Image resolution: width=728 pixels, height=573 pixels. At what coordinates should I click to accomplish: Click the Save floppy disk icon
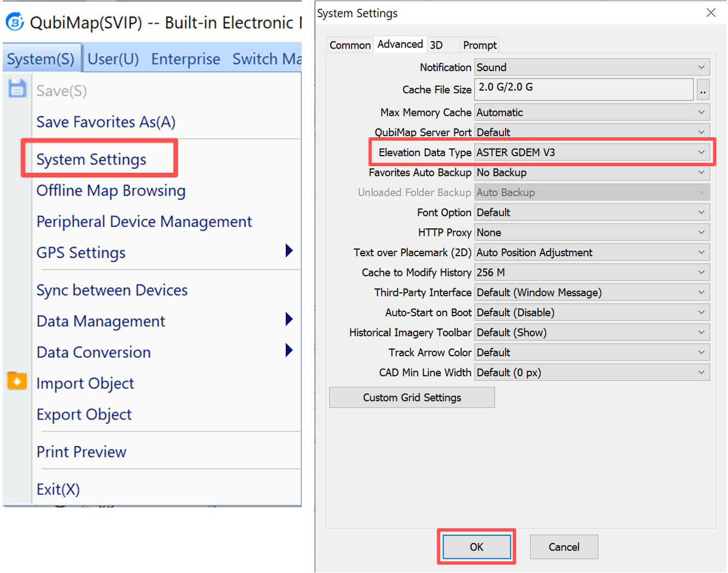click(17, 88)
